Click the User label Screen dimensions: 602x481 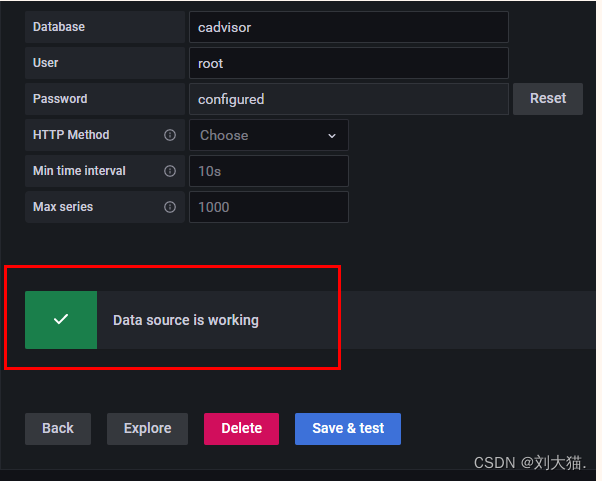click(46, 63)
